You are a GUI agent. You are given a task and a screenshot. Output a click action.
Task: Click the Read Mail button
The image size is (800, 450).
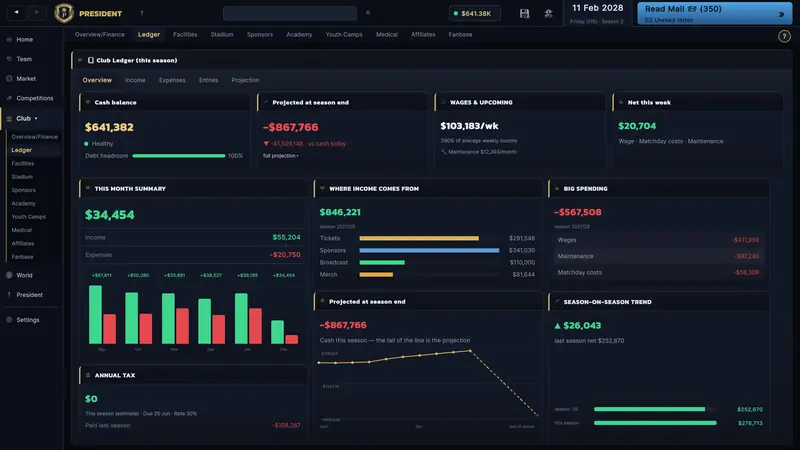[714, 13]
